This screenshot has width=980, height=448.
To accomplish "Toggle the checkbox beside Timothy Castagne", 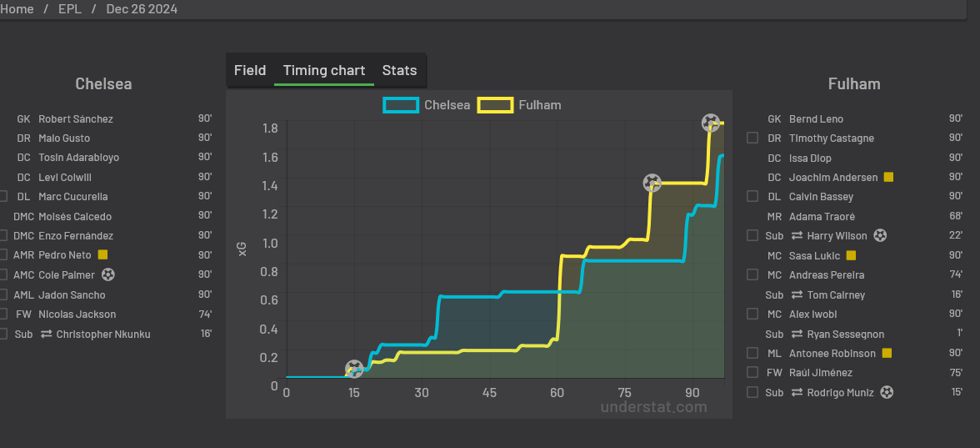I will point(752,138).
